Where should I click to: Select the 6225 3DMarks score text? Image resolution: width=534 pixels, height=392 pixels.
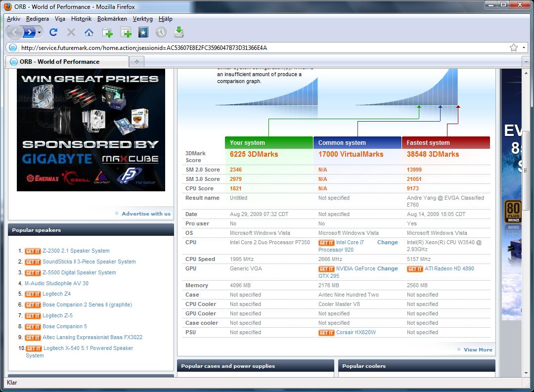coord(254,154)
